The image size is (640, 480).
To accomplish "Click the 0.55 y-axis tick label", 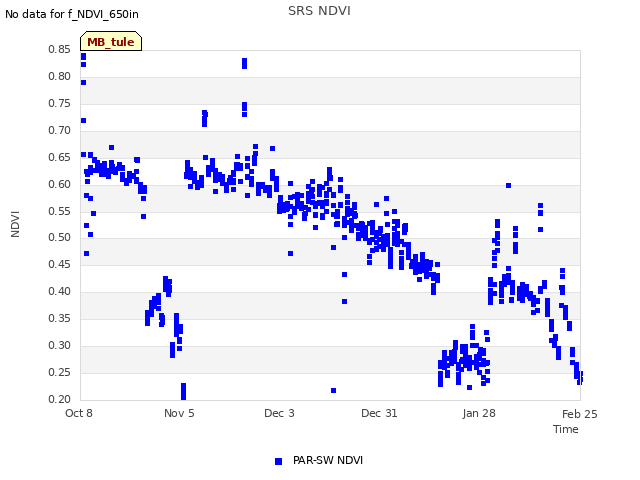I will (x=60, y=211).
